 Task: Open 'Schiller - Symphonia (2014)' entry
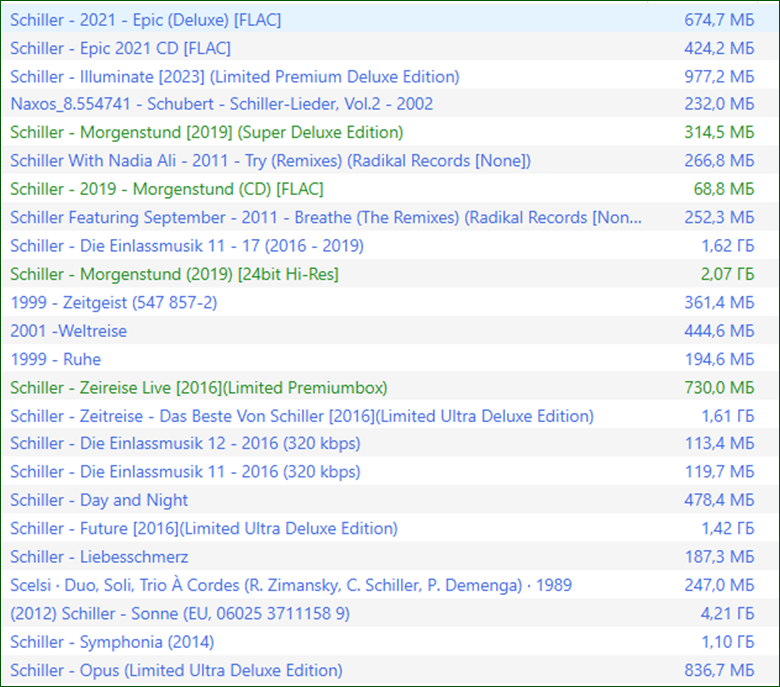point(112,641)
